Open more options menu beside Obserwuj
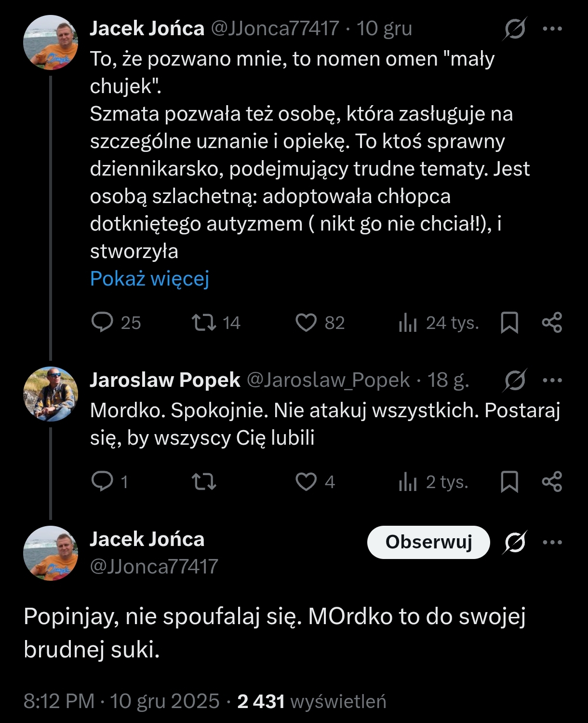Screen dimensions: 588x723 [552, 542]
